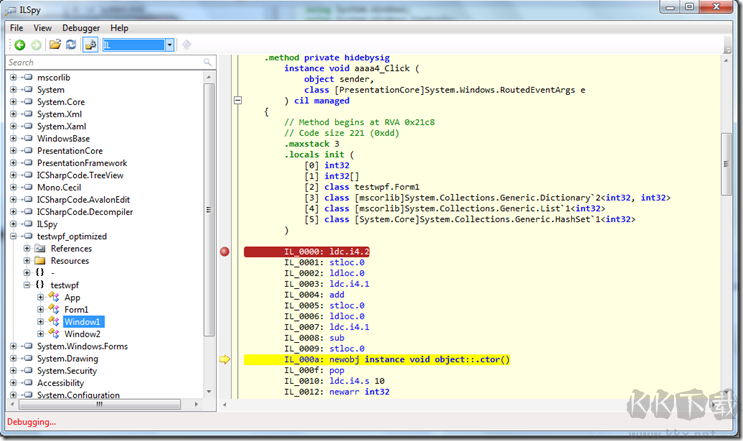
Task: Open the IL language dropdown
Action: pos(170,45)
